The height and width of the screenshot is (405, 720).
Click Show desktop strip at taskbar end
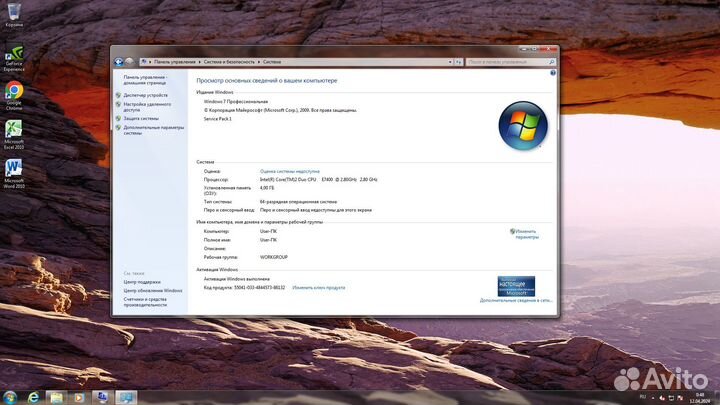coord(717,398)
